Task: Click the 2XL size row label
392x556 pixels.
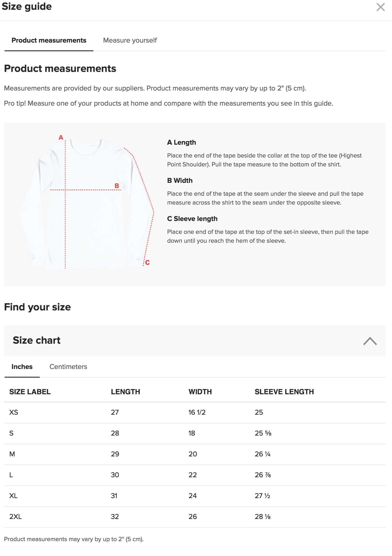Action: pyautogui.click(x=16, y=517)
